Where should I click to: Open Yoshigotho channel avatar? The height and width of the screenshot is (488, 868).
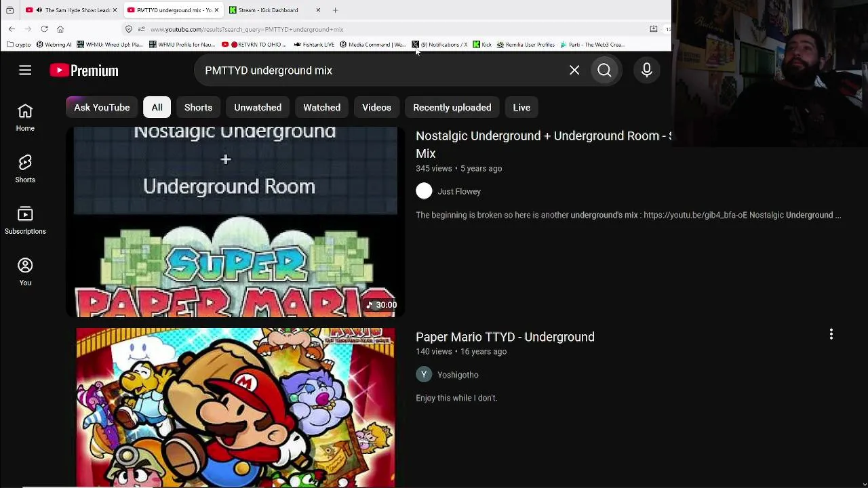click(x=424, y=374)
